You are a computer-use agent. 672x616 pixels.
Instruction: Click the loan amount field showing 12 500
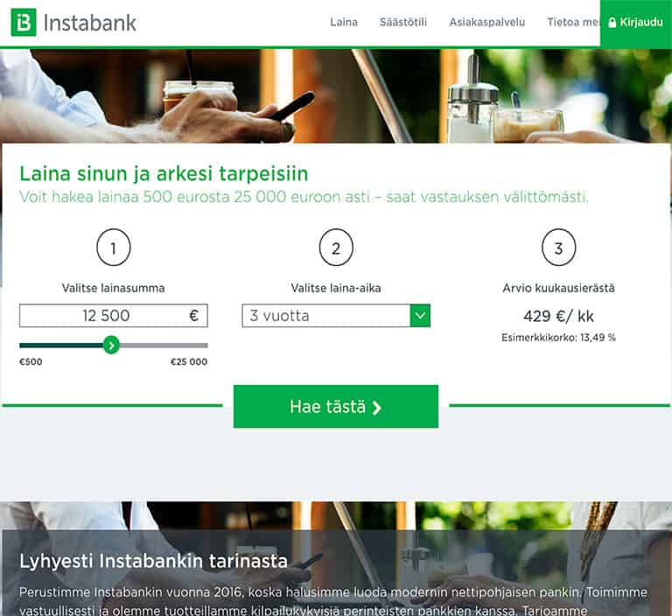pos(114,316)
